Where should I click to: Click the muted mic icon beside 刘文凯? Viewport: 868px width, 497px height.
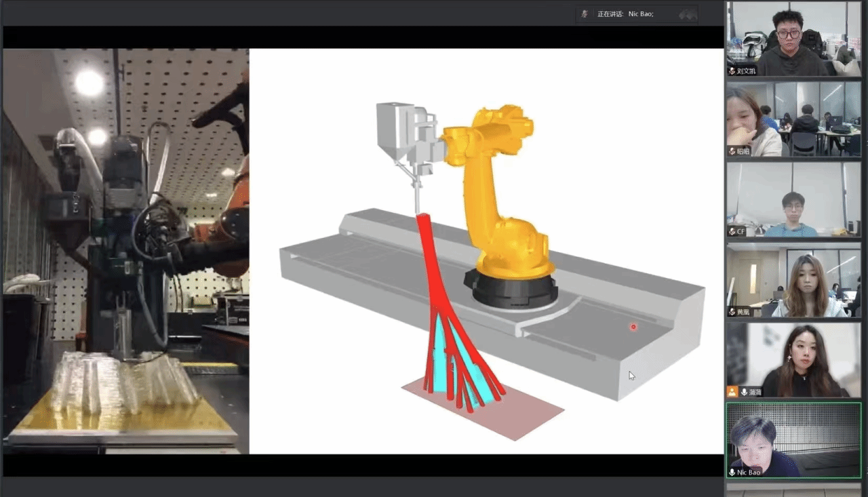[732, 71]
